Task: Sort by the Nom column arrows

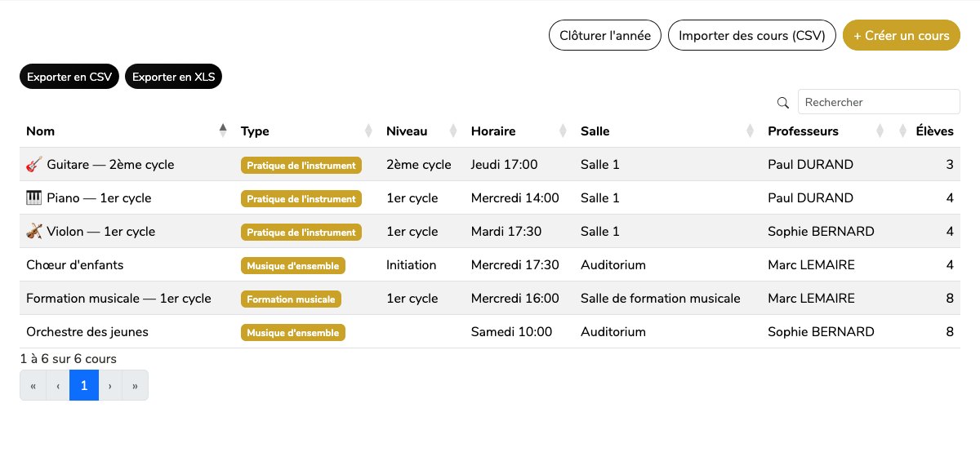Action: tap(223, 131)
